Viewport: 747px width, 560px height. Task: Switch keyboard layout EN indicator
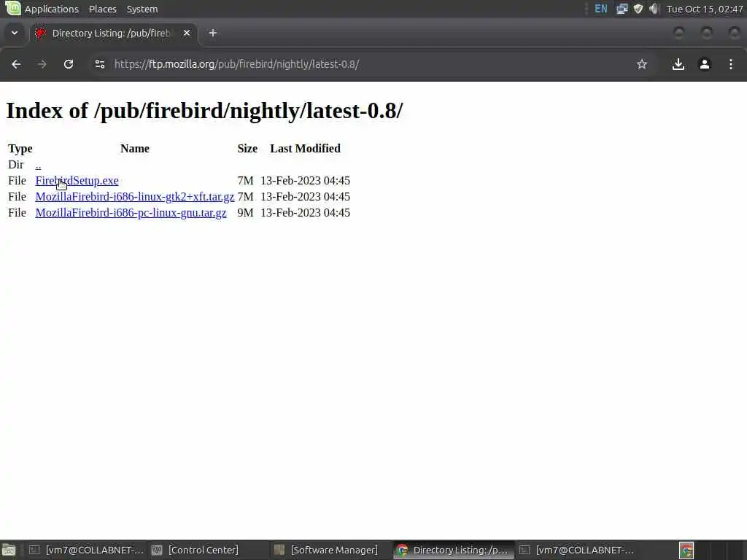(601, 9)
